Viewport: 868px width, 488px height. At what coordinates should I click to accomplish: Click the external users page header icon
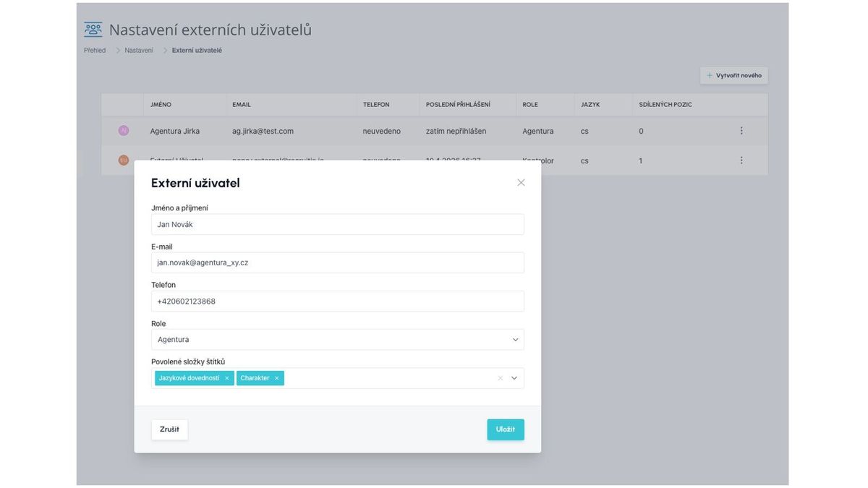pos(93,30)
